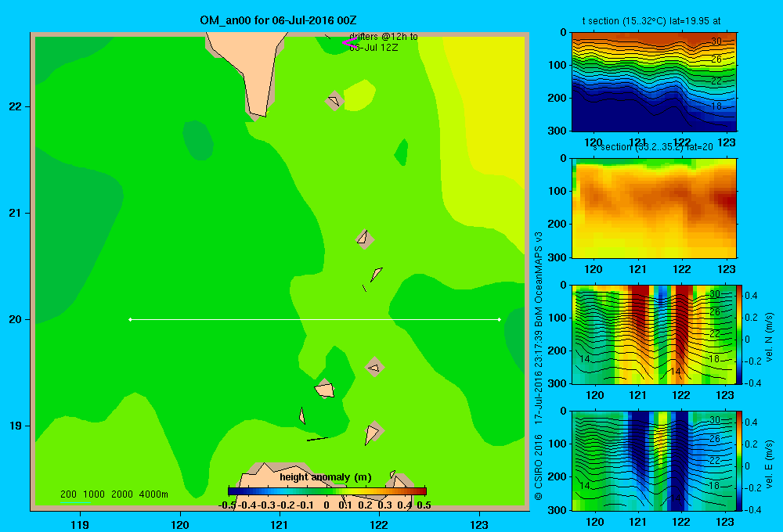Click the 's section' panel title
Image resolution: width=783 pixels, height=532 pixels.
pos(652,147)
